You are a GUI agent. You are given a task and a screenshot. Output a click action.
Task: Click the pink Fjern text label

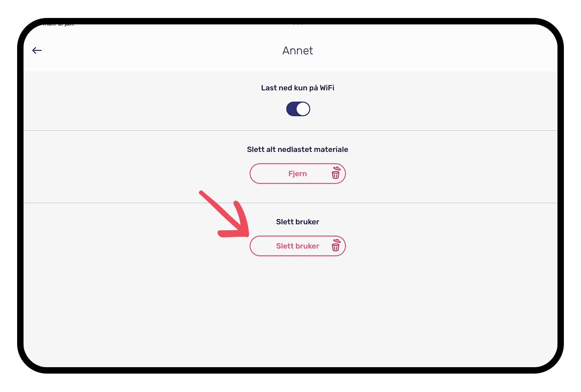(298, 174)
